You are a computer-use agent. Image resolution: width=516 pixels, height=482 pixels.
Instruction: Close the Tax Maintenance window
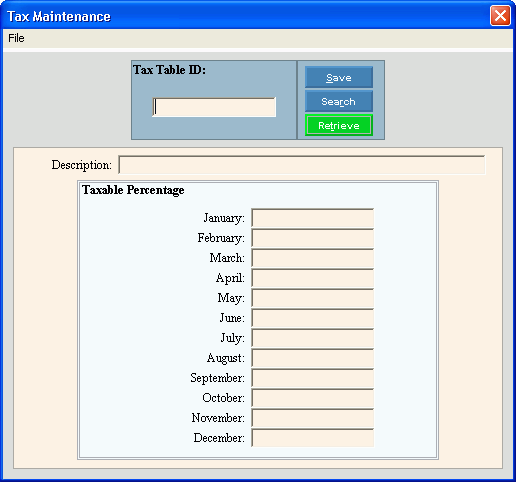pos(500,16)
